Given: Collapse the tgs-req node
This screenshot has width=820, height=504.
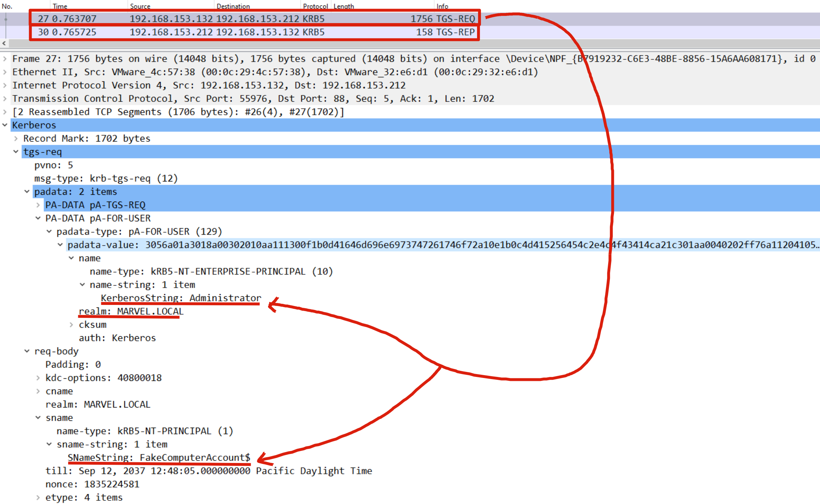Looking at the screenshot, I should tap(16, 152).
